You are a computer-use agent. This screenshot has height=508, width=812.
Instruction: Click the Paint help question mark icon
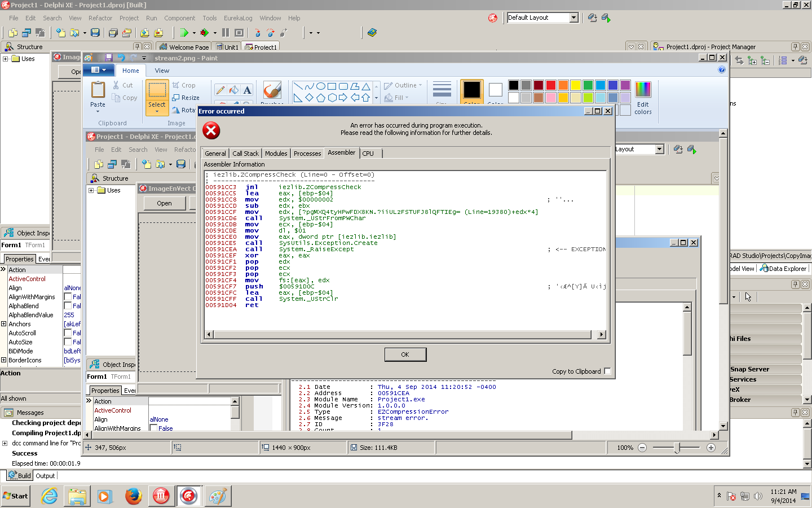[x=722, y=70]
